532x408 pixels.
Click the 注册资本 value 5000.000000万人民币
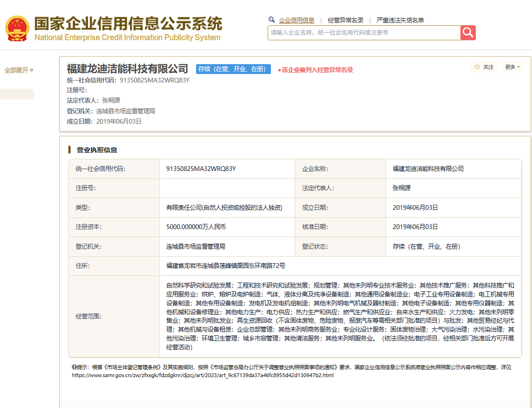pos(196,227)
